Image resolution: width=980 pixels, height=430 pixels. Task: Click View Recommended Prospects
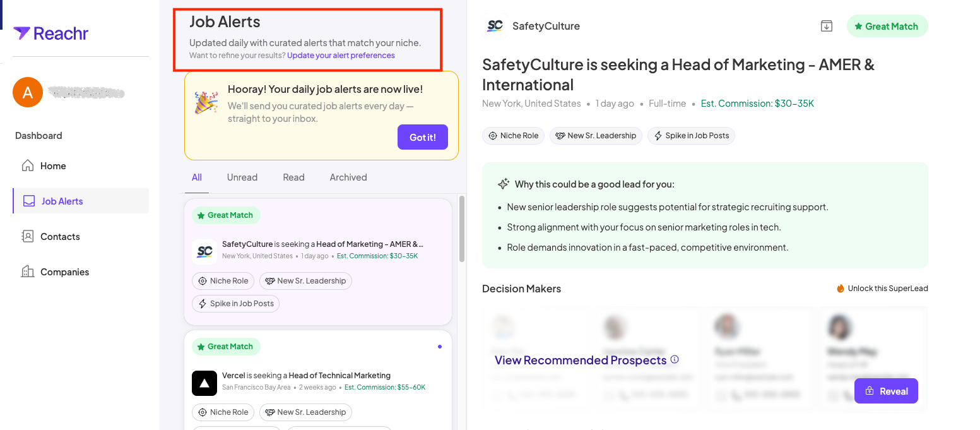pyautogui.click(x=581, y=361)
